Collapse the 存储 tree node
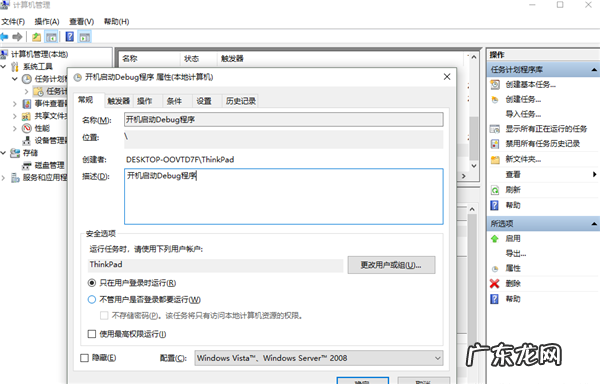This screenshot has height=384, width=600. [4, 153]
